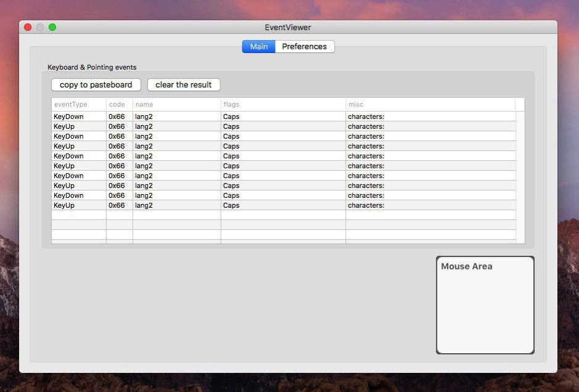Open the Preferences tab
This screenshot has height=392, width=579.
tap(304, 47)
